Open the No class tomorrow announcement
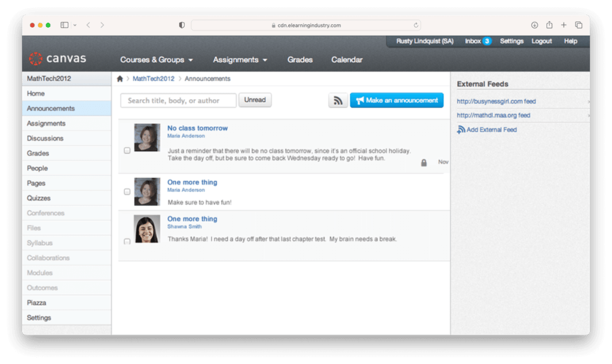612x364 pixels. (197, 128)
